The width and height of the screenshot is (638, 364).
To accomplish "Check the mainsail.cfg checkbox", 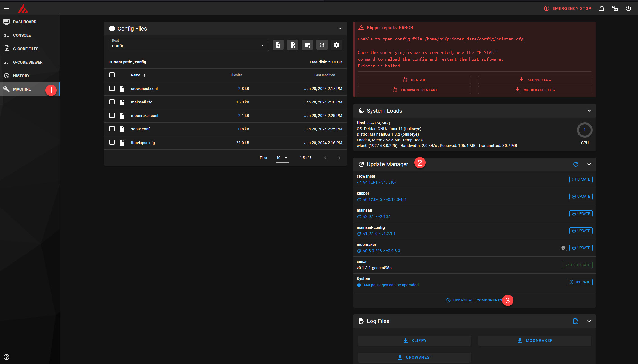I will point(112,102).
